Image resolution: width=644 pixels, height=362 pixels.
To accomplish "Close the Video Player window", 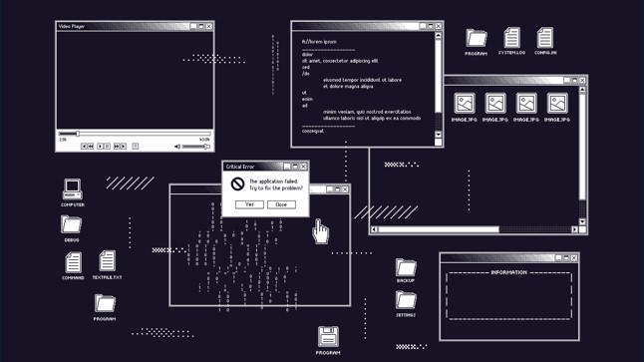I will tap(209, 26).
